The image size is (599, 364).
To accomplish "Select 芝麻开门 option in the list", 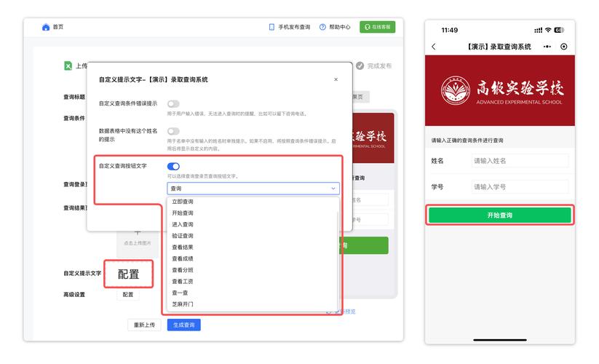I will [x=183, y=304].
